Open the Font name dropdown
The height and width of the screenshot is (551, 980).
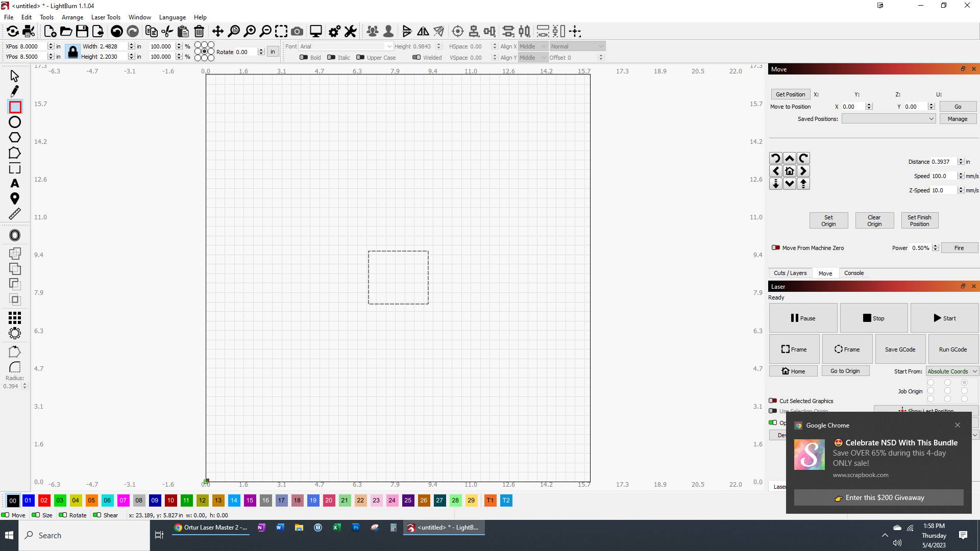point(388,46)
